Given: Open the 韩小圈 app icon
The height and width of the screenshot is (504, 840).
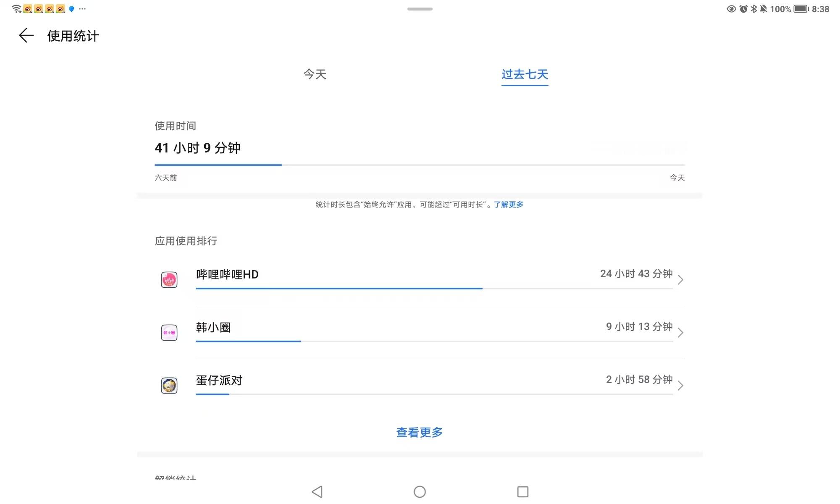Looking at the screenshot, I should pyautogui.click(x=169, y=333).
